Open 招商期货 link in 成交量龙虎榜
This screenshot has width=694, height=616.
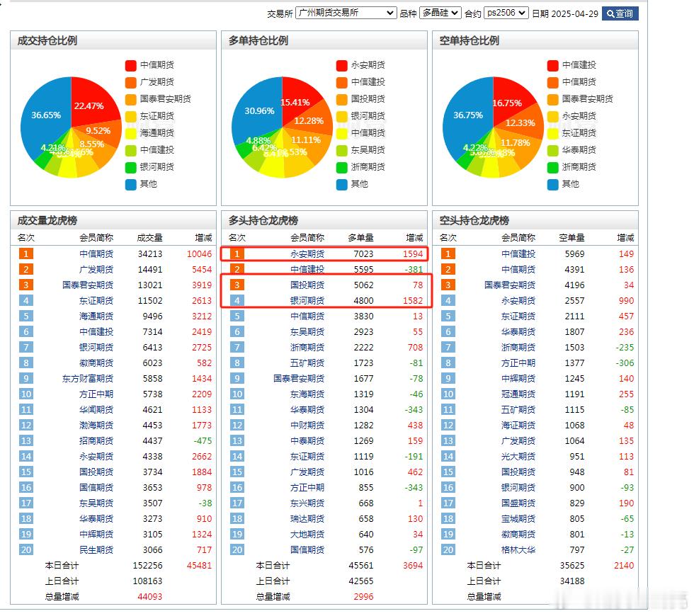pos(96,440)
